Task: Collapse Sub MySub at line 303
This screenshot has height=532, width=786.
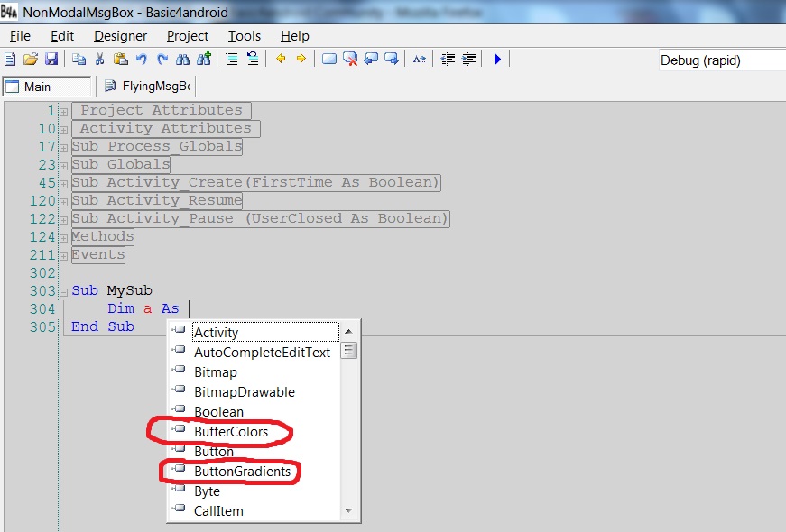Action: [64, 292]
